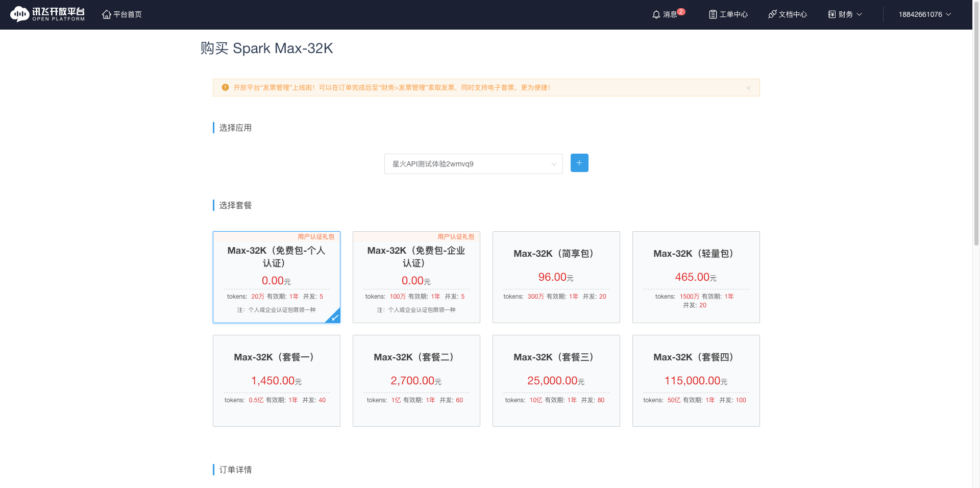Click the blue checkmark on selected free package
This screenshot has width=980, height=488.
(x=334, y=318)
